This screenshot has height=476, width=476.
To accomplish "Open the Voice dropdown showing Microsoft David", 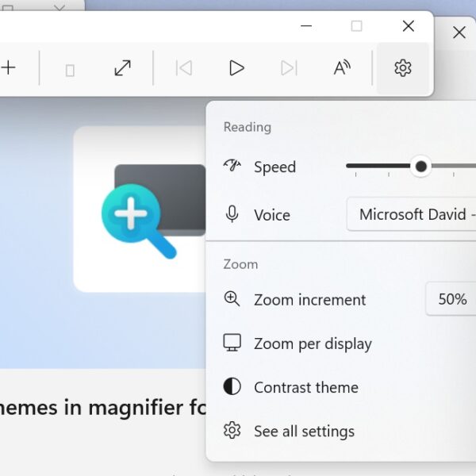I will (x=411, y=214).
